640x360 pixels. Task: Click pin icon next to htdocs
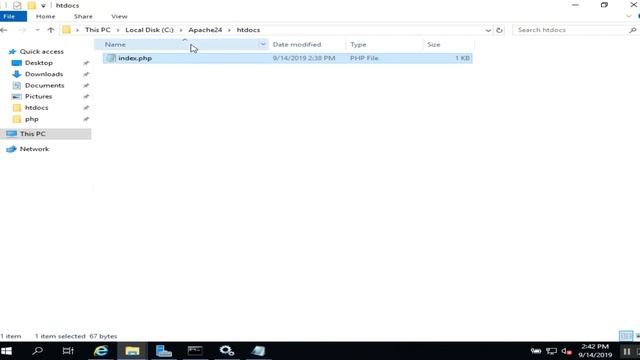click(86, 108)
